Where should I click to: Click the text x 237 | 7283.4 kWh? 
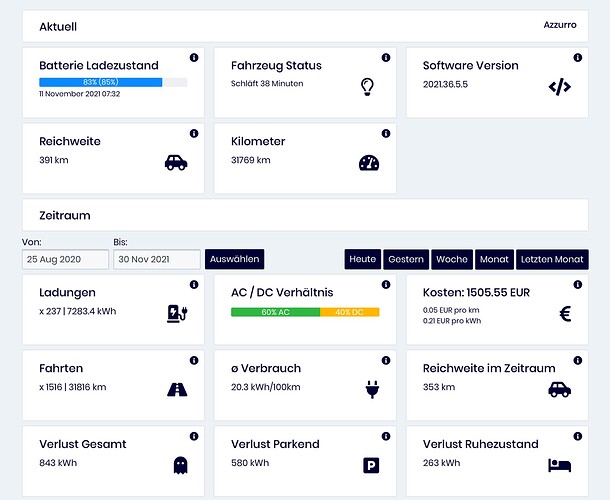[x=78, y=311]
